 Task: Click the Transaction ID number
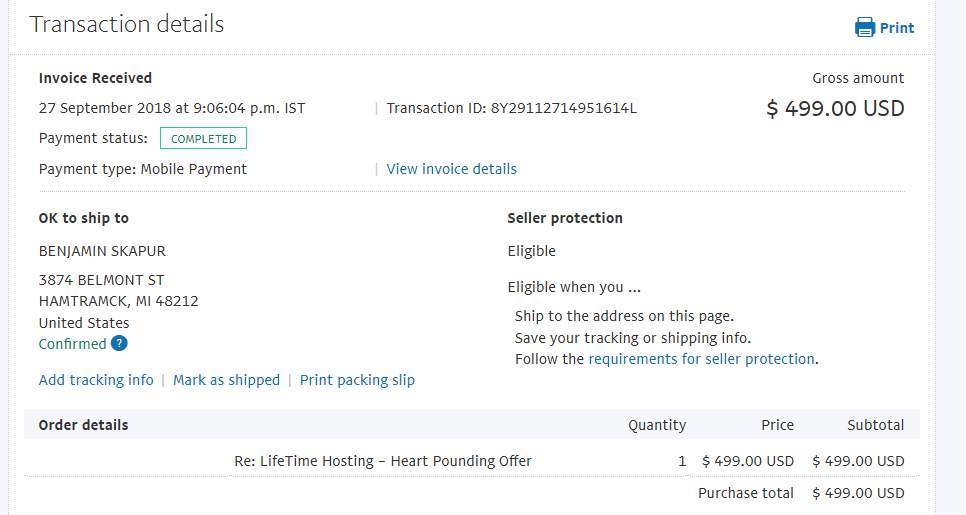[x=563, y=108]
